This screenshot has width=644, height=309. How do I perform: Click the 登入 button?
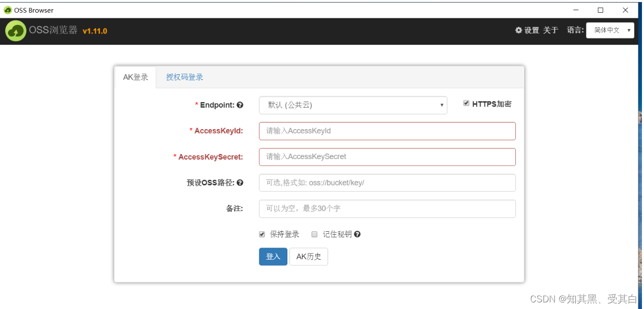tap(273, 257)
